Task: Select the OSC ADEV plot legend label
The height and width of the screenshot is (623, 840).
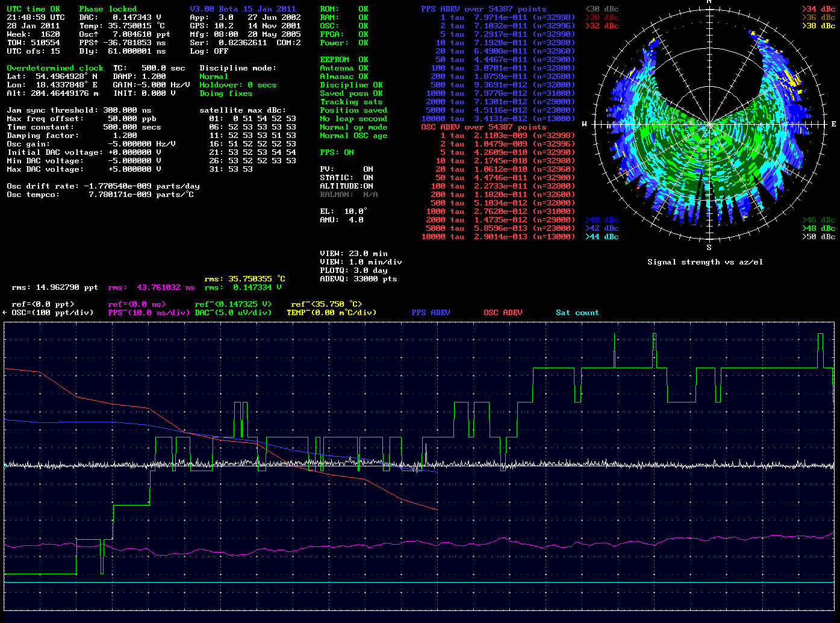Action: tap(503, 313)
